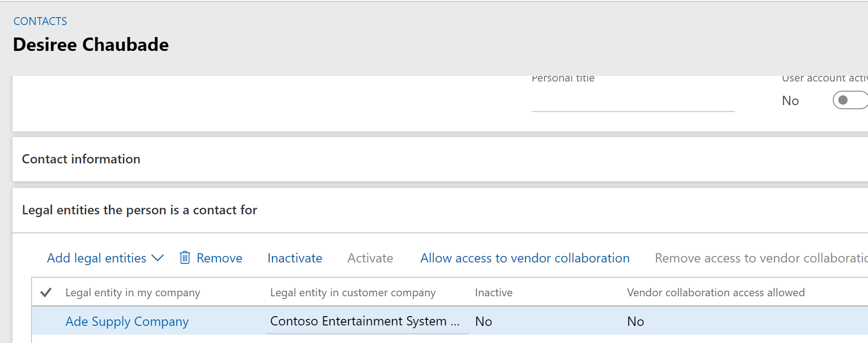868x343 pixels.
Task: Collapse the Legal entities contact section header
Action: coord(139,210)
